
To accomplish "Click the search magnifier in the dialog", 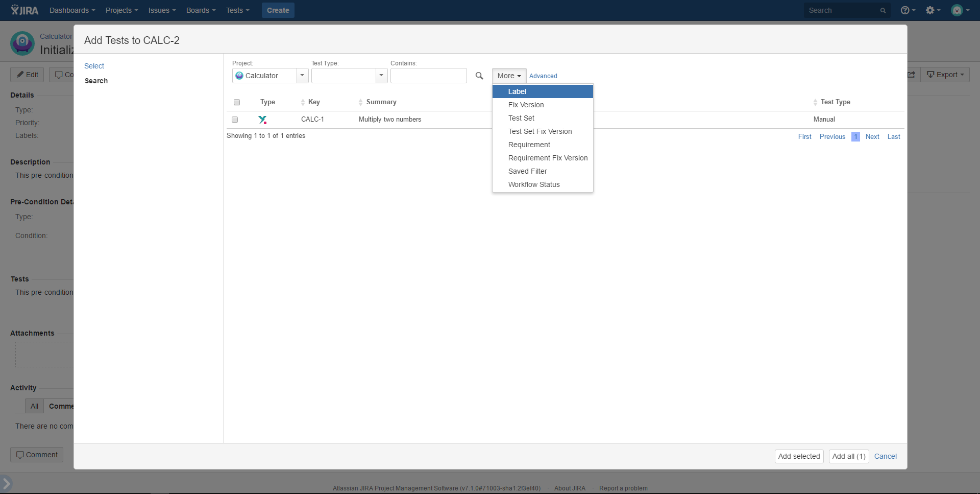I will tap(479, 76).
